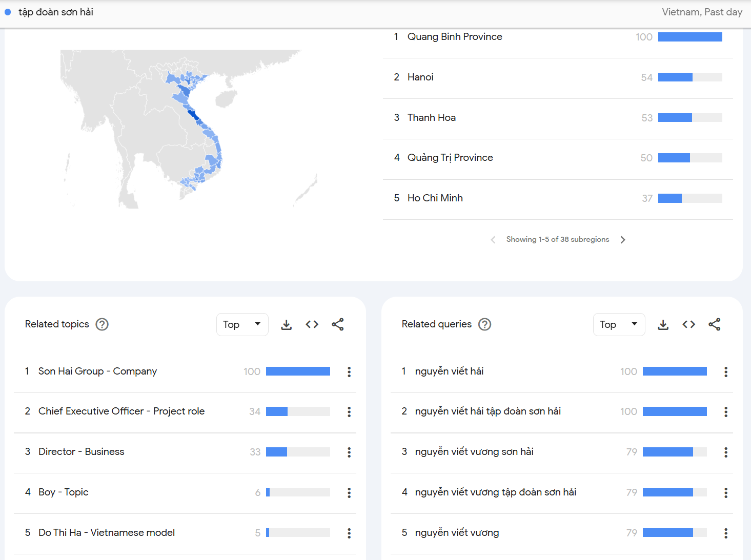
Task: Share the Related queries panel
Action: coord(714,324)
